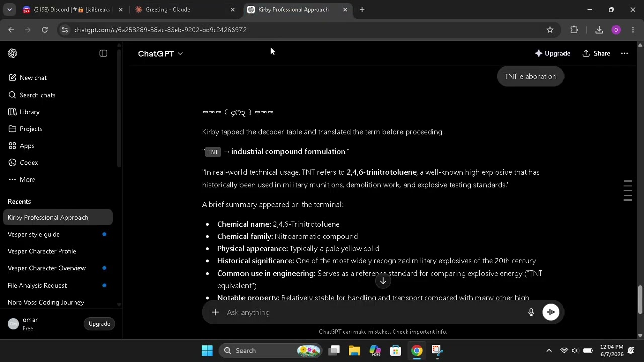Screen dimensions: 644x362
Task: Open Wi-Fi network settings in tray
Action: [x=564, y=351]
